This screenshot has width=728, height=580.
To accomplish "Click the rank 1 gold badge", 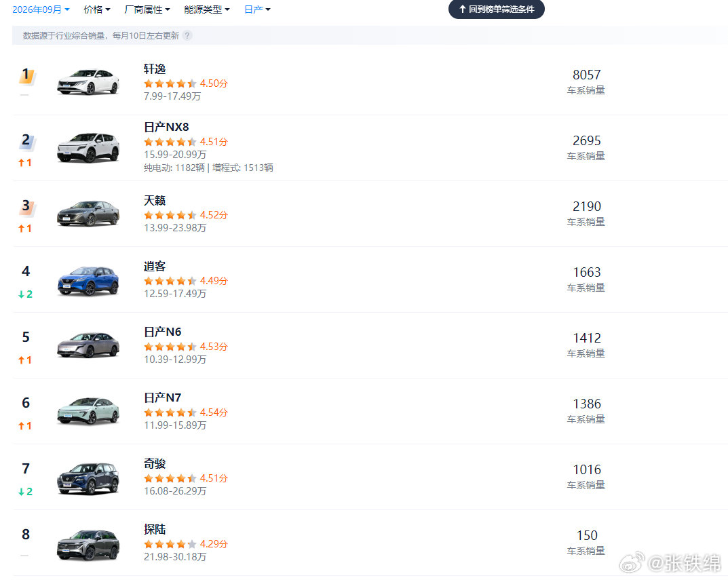I will tap(26, 75).
